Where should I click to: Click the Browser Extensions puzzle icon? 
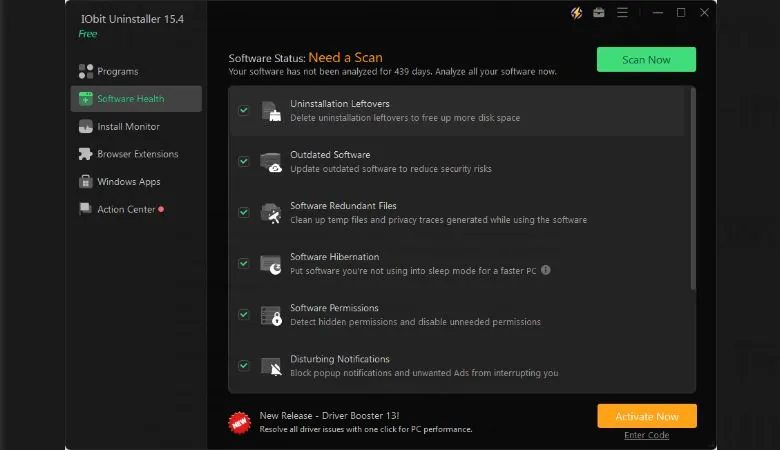coord(86,154)
